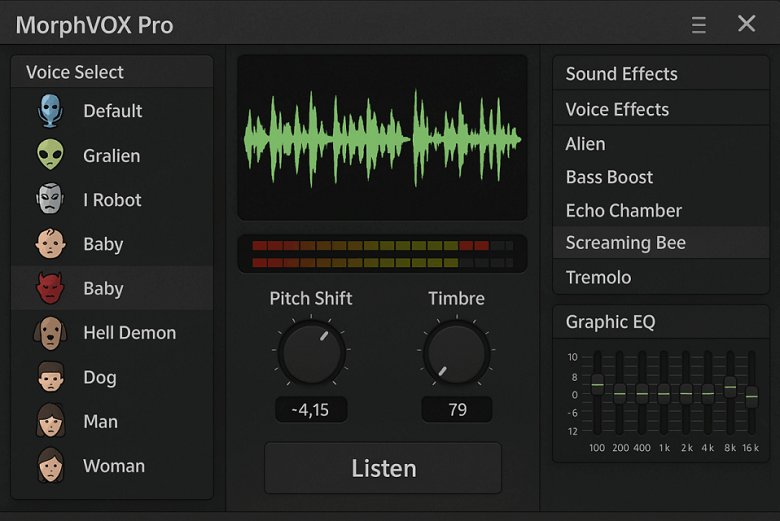Screen dimensions: 780x521
Task: Click the short-haired face icon beside Dog
Action: click(x=51, y=377)
